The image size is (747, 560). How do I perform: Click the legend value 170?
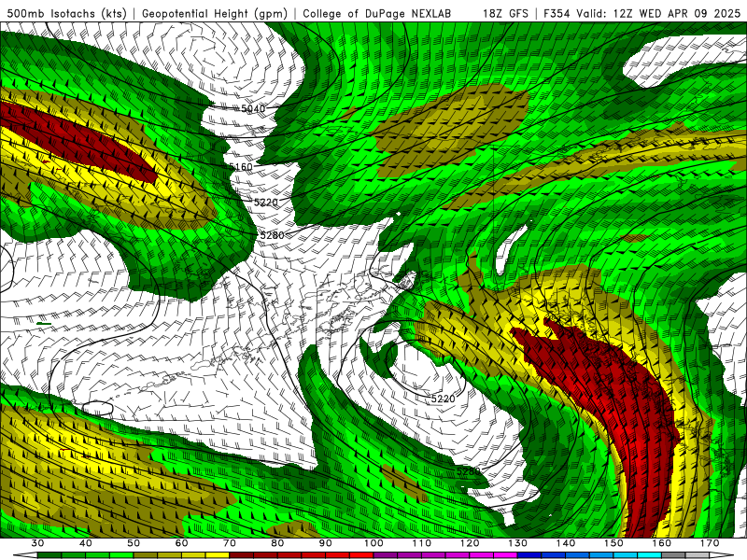tap(710, 543)
